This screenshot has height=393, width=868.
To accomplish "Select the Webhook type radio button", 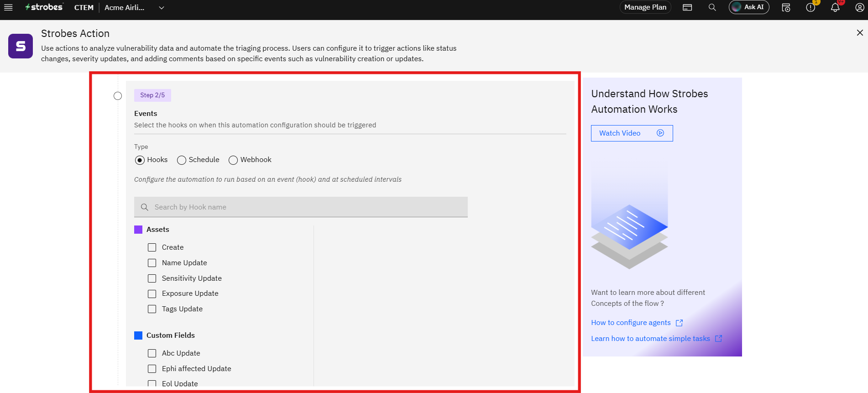I will [233, 160].
